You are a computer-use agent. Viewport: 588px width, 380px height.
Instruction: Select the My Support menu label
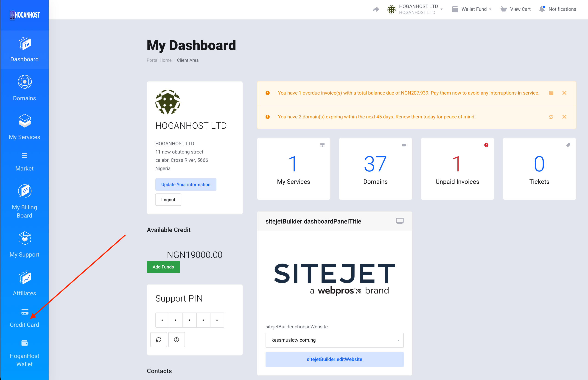pyautogui.click(x=24, y=254)
